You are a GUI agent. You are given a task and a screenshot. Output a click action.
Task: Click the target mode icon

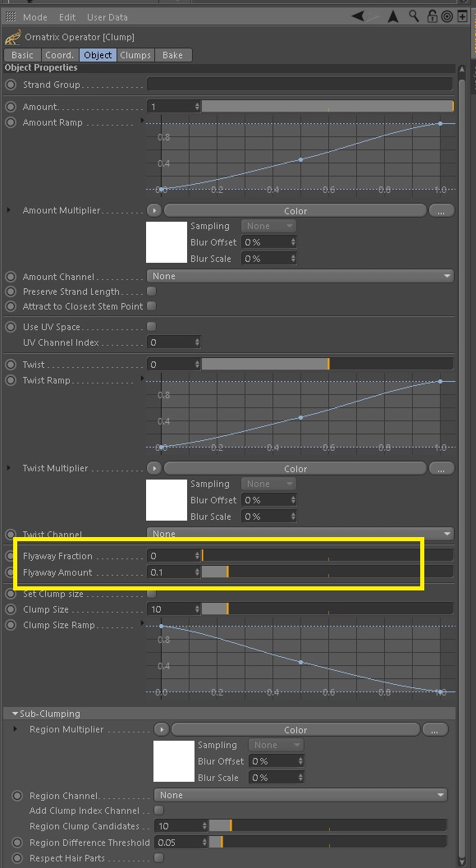pyautogui.click(x=446, y=16)
